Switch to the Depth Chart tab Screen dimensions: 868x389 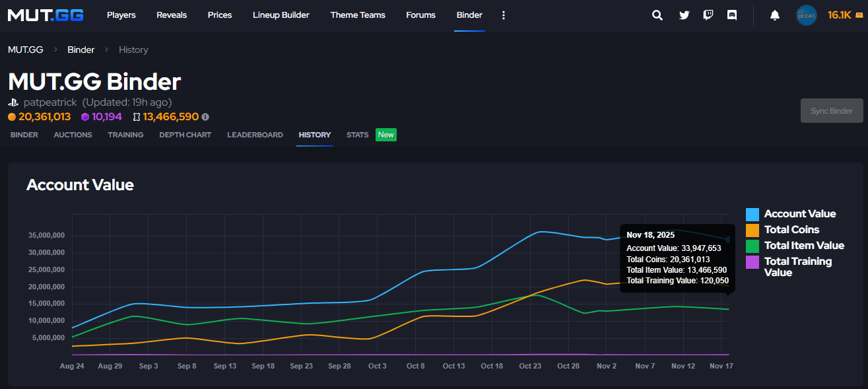(x=185, y=135)
